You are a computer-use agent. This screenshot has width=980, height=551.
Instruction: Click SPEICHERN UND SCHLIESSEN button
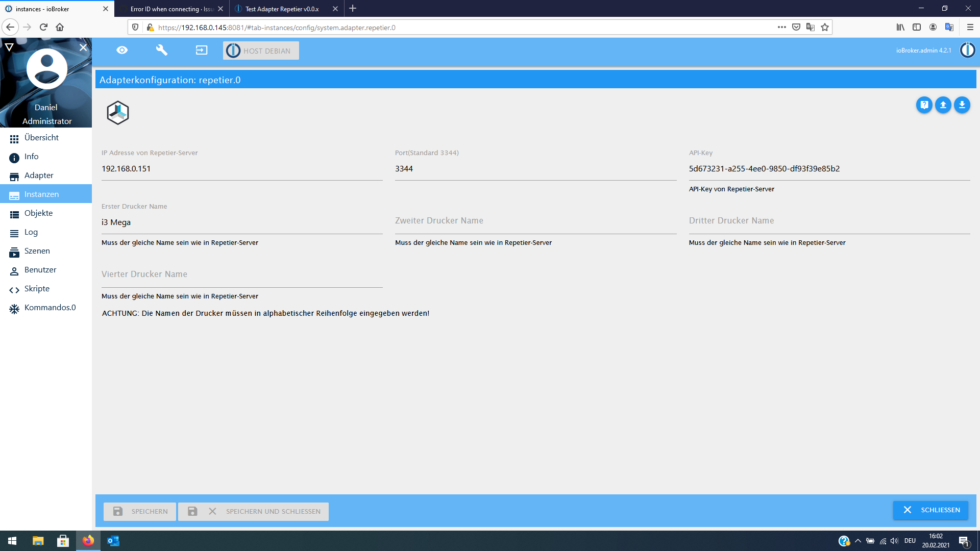coord(253,511)
